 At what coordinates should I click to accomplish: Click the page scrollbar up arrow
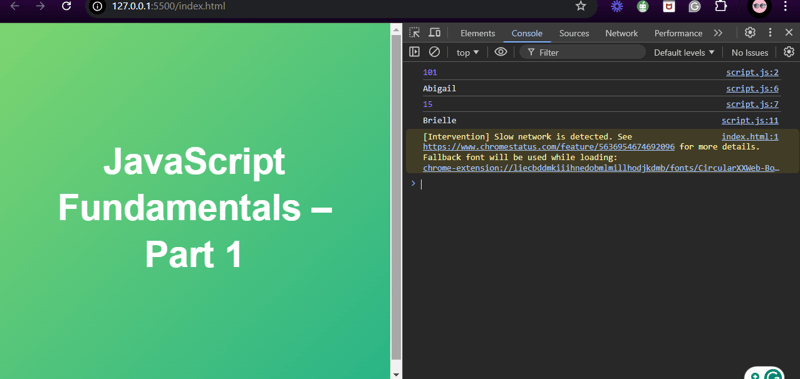(396, 30)
